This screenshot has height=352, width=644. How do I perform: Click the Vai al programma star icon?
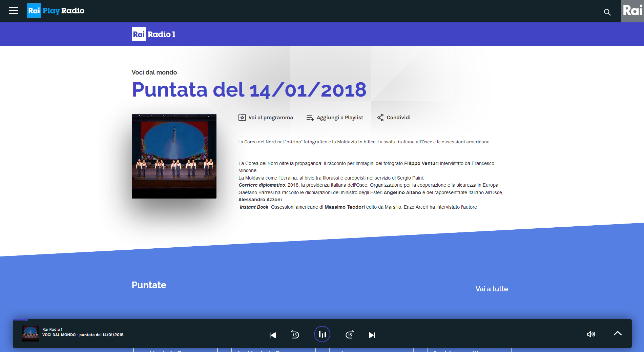click(x=242, y=118)
